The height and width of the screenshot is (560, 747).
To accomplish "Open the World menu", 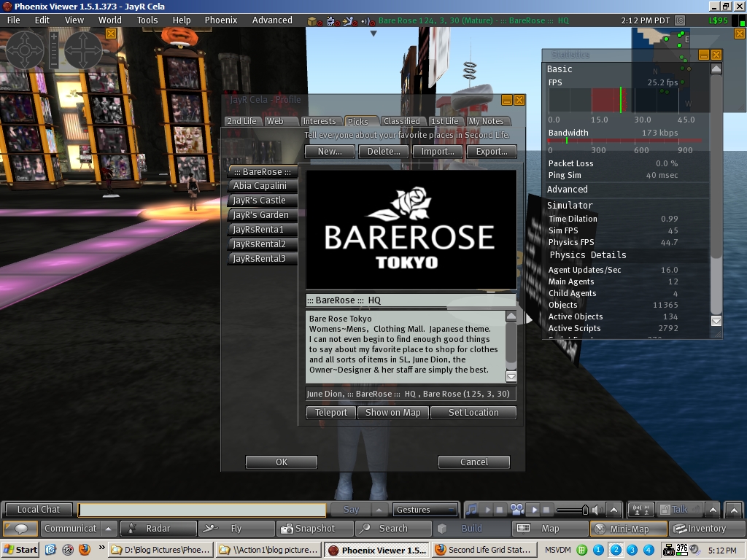I will point(110,20).
